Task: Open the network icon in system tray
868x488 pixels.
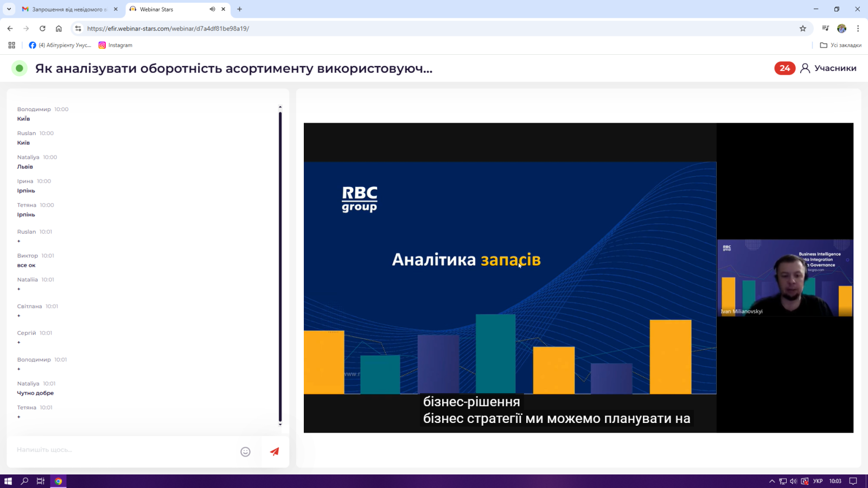Action: coord(783,481)
